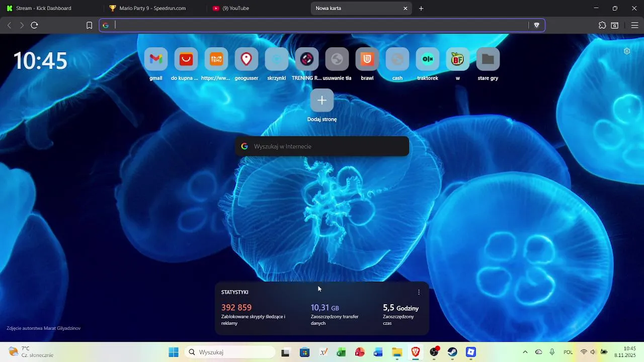Screen dimensions: 644x362
Task: Click the speaker volume tray icon
Action: click(593, 352)
